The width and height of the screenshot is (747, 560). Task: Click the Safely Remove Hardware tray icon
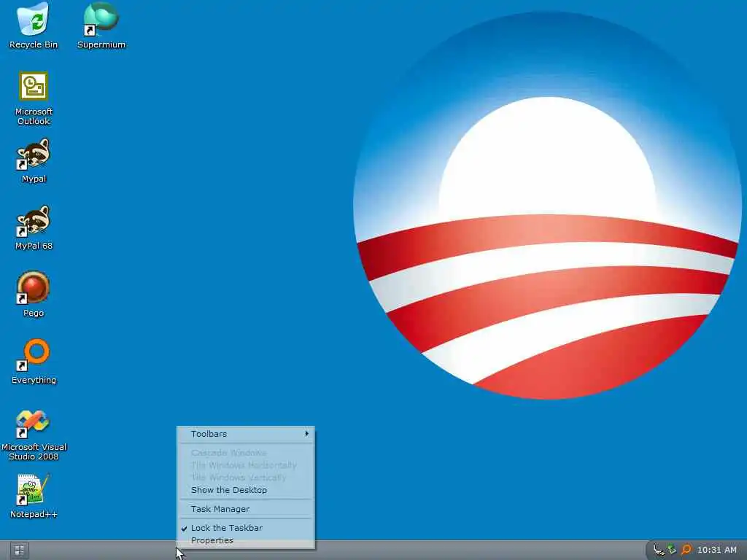coord(659,550)
